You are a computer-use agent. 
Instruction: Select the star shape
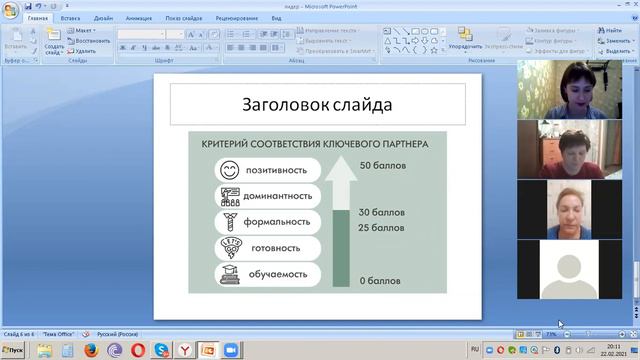coord(434,51)
